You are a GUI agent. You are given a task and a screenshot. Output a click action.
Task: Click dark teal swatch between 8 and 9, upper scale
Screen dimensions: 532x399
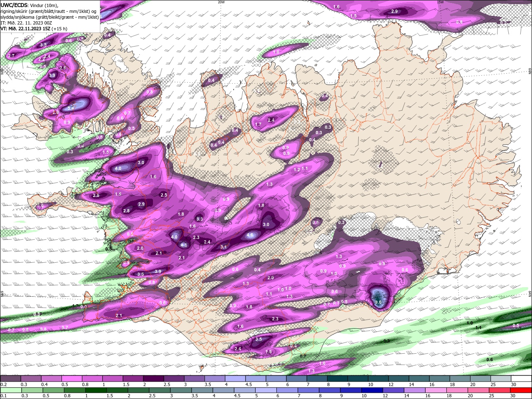(337, 379)
